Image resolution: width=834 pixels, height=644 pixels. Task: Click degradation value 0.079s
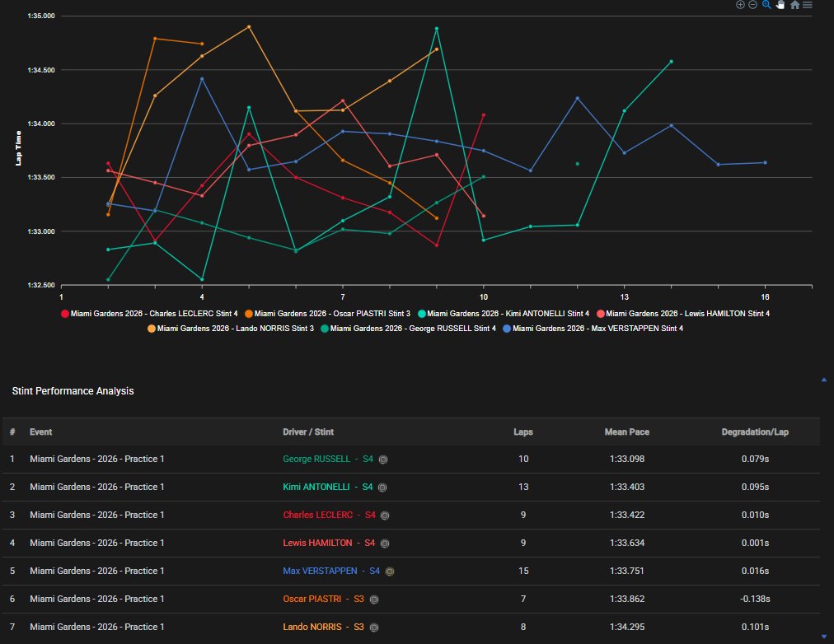tap(755, 459)
